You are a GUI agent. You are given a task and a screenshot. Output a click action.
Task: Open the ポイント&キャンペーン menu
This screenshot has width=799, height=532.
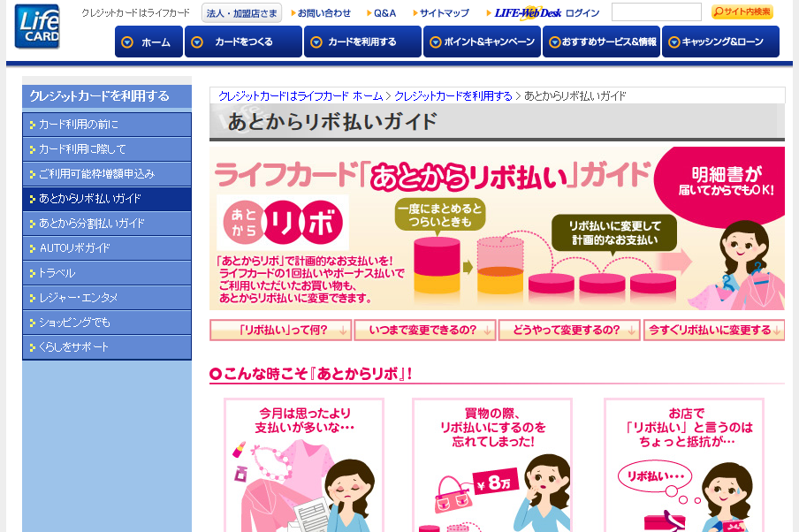tap(482, 42)
